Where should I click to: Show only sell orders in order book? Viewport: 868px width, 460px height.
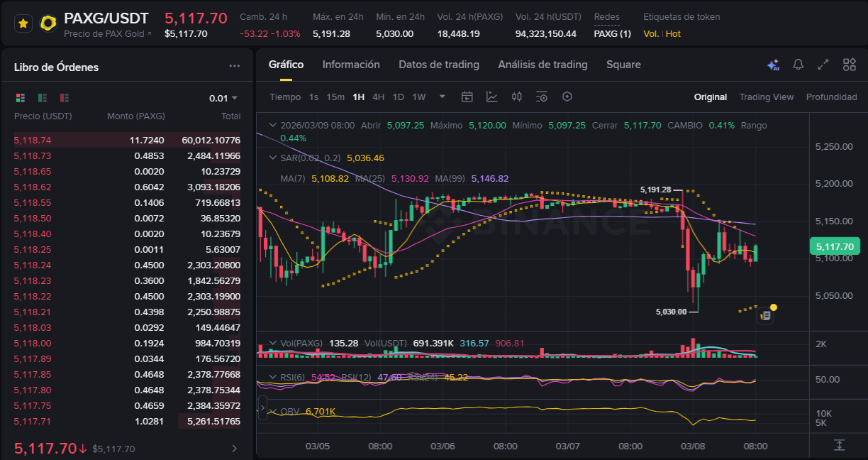pos(65,98)
